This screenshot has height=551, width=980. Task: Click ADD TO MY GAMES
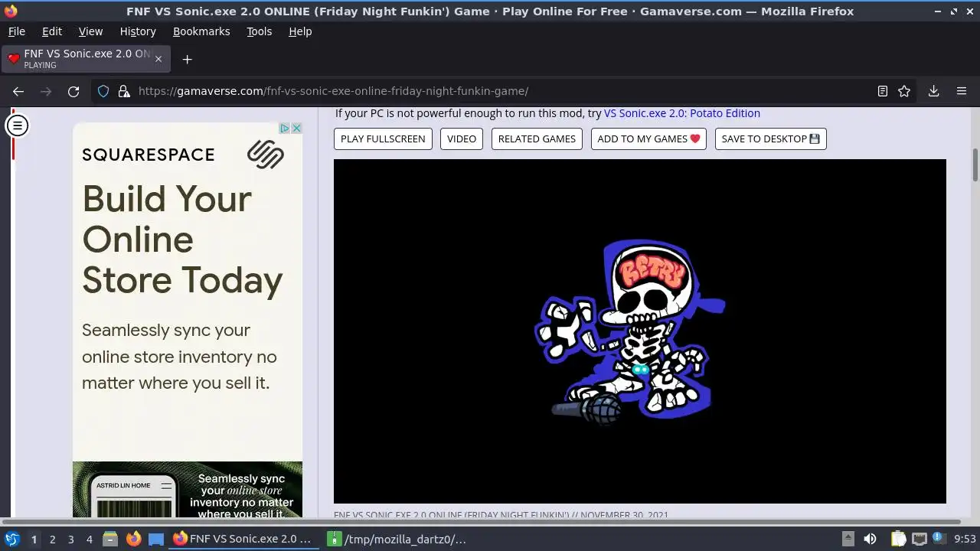point(648,139)
